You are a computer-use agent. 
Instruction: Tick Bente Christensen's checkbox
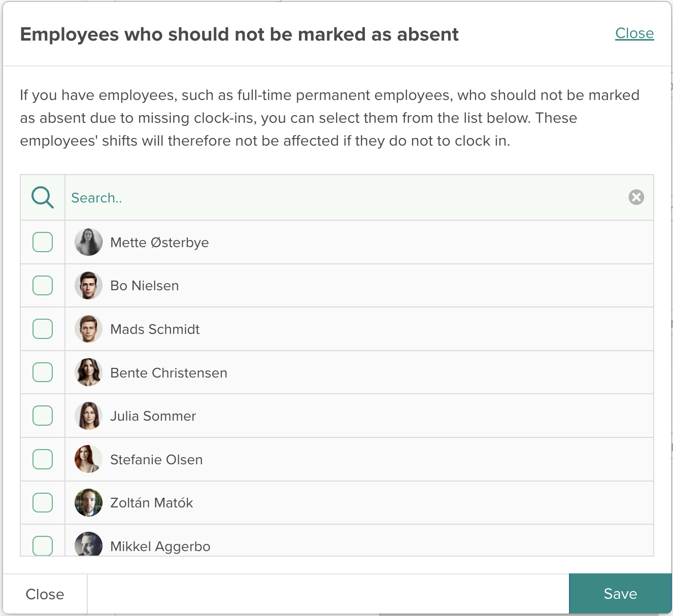point(43,372)
